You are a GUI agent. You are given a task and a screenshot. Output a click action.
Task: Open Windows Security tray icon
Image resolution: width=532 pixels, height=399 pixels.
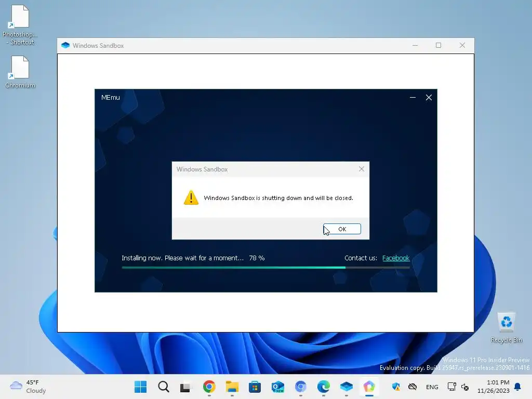click(395, 387)
